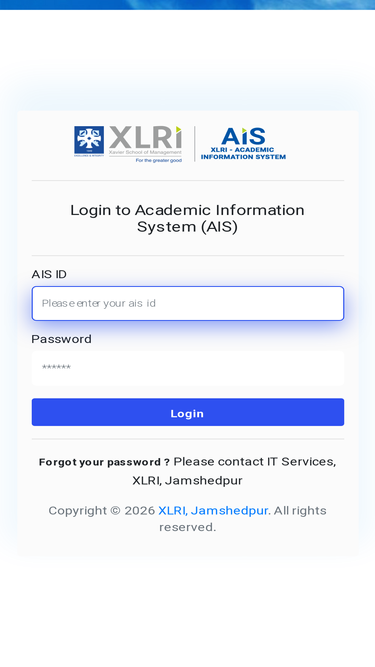Click the AIS ID field label
This screenshot has height=667, width=375.
coord(49,274)
